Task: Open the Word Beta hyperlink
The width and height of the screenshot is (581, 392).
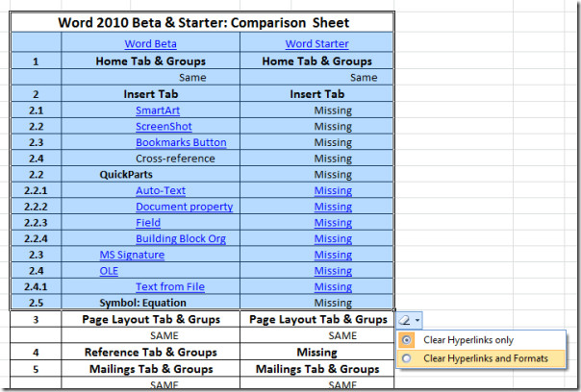Action: click(x=150, y=44)
